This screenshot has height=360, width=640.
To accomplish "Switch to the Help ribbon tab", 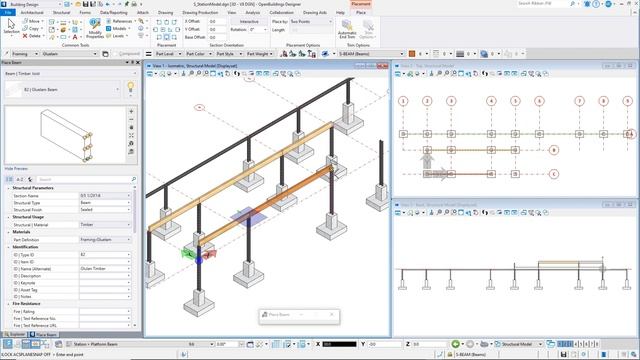I will [x=340, y=13].
